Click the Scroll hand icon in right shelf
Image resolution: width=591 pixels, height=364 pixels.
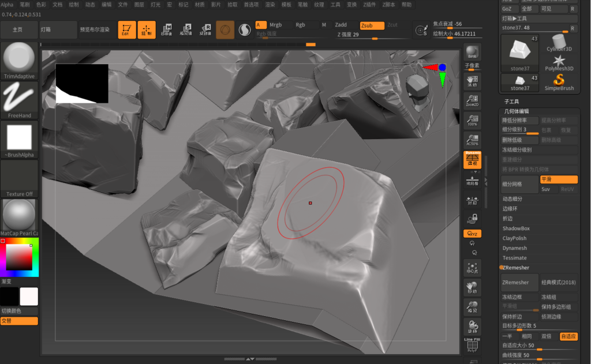click(472, 81)
